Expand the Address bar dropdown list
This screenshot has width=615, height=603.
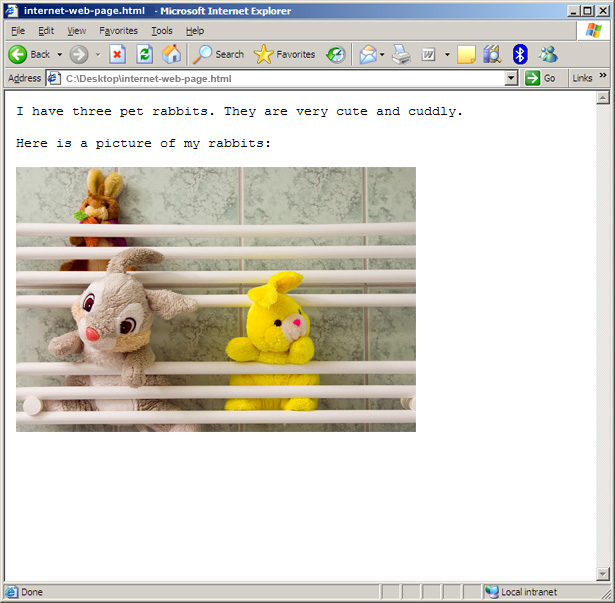[x=511, y=78]
